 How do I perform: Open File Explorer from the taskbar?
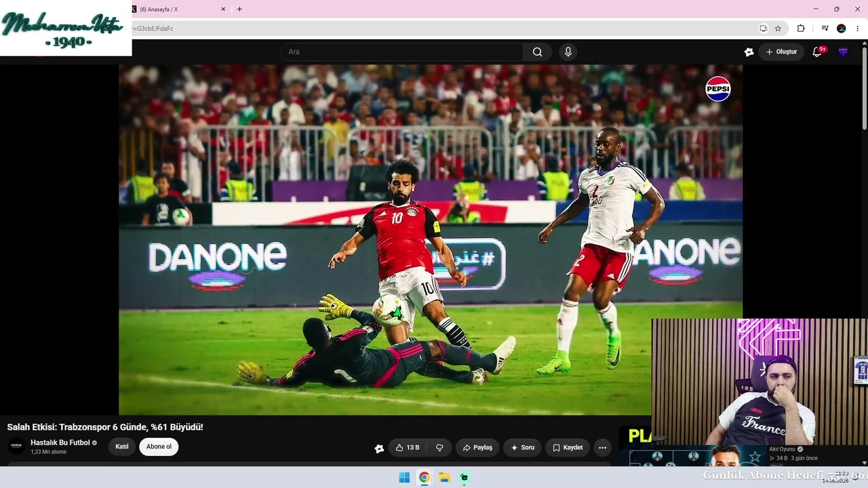[x=444, y=477]
